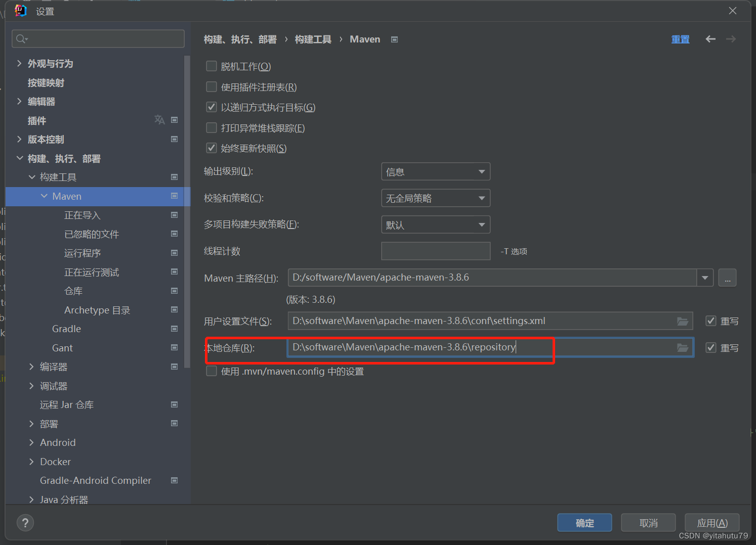Screen dimensions: 756x545
Task: Enable 脱机工作 checkbox
Action: 212,66
